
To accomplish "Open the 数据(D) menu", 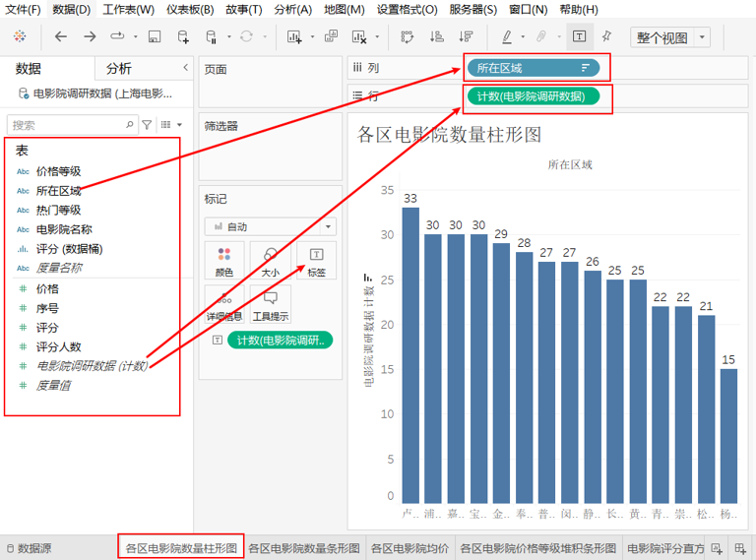I will pyautogui.click(x=71, y=10).
